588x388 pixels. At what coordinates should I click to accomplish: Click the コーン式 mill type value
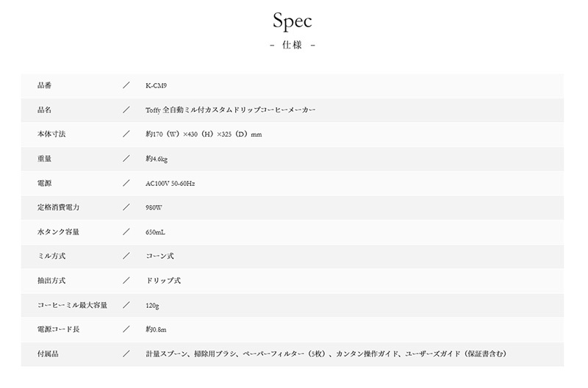click(159, 256)
